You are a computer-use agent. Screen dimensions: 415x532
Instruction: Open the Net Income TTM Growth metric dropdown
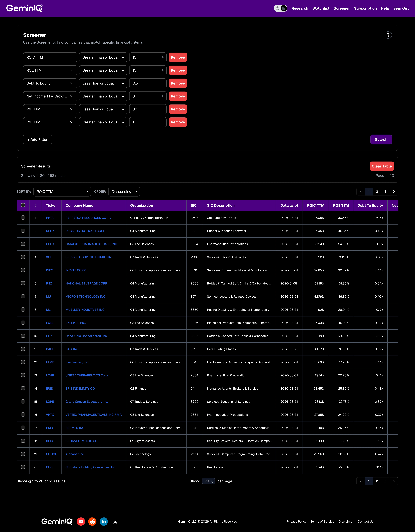pyautogui.click(x=50, y=96)
